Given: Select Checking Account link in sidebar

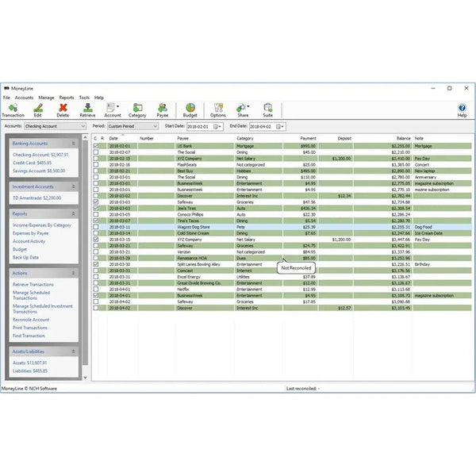Looking at the screenshot, I should point(40,155).
